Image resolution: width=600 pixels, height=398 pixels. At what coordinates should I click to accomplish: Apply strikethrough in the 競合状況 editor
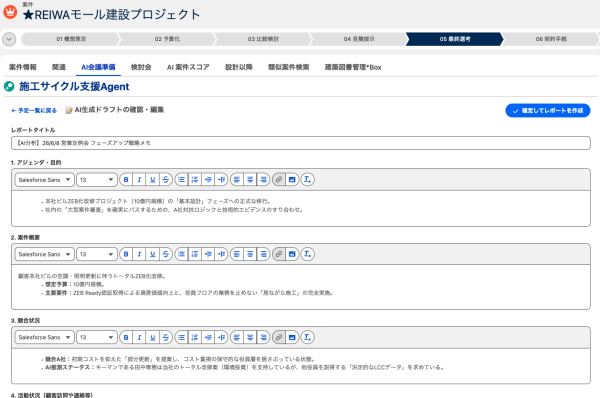[166, 338]
